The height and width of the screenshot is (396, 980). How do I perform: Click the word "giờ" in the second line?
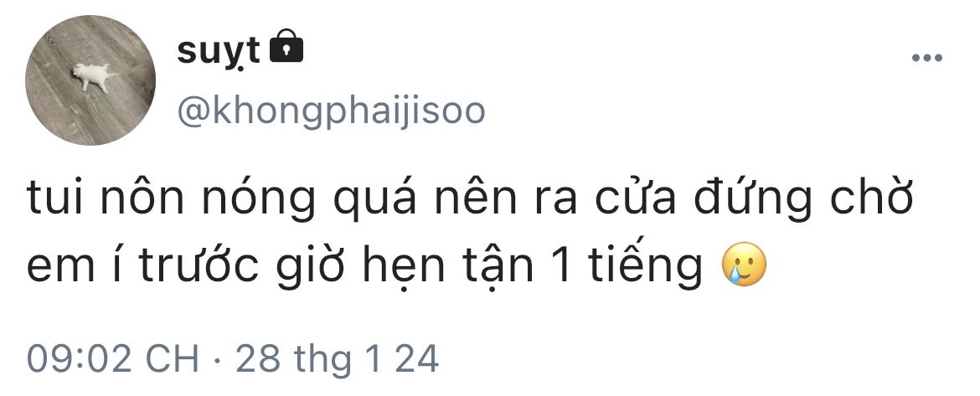click(314, 269)
